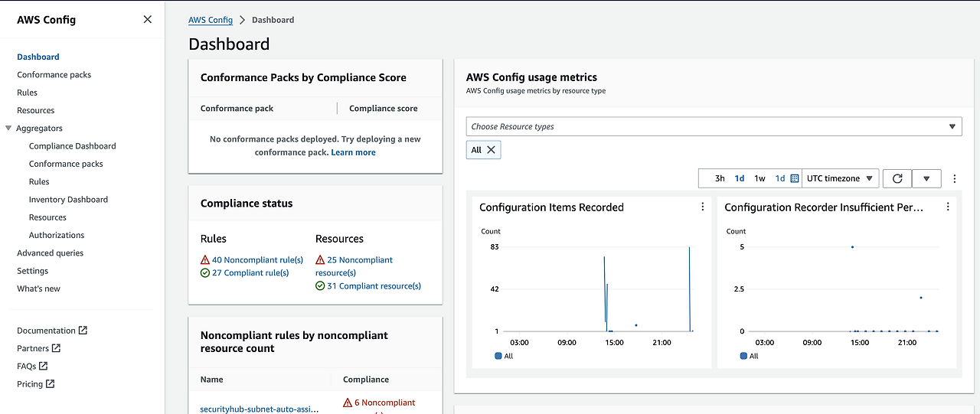The height and width of the screenshot is (414, 980).
Task: Open Configuration Items Recorded widget options menu
Action: (703, 207)
